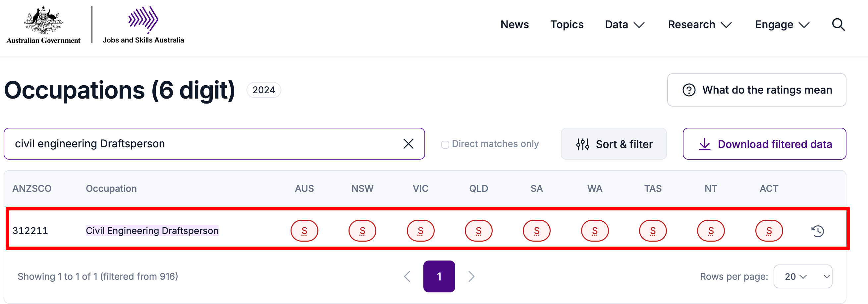Open Sort & filter options

614,144
